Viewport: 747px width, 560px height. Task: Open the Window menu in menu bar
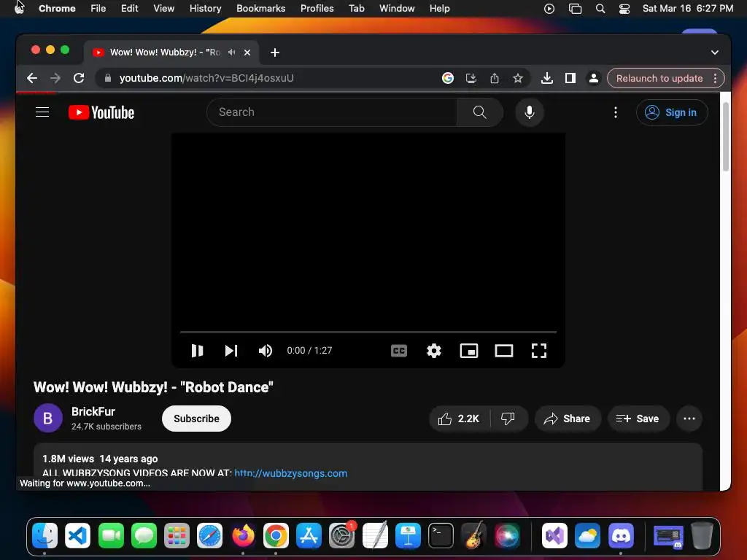tap(397, 9)
